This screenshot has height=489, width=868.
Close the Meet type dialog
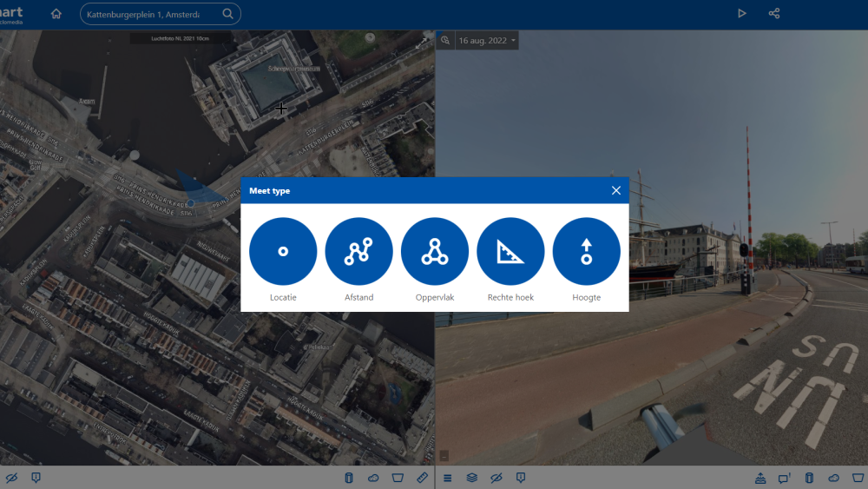616,190
